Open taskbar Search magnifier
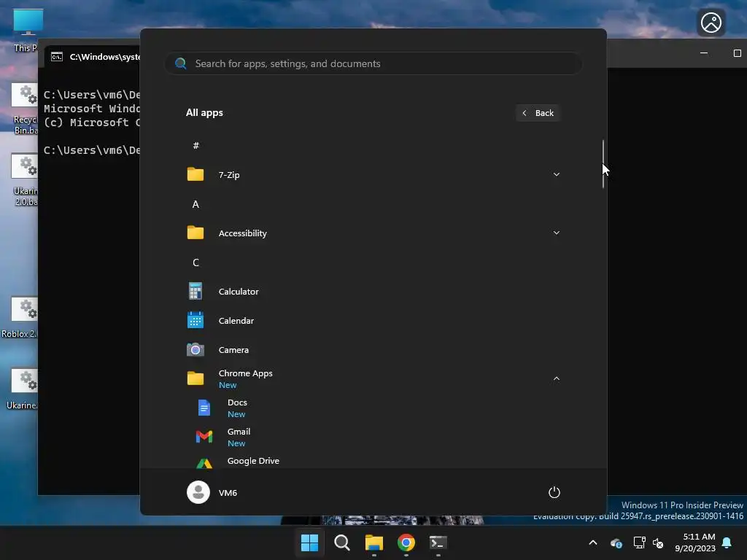Screen dimensions: 747x560 [341, 542]
